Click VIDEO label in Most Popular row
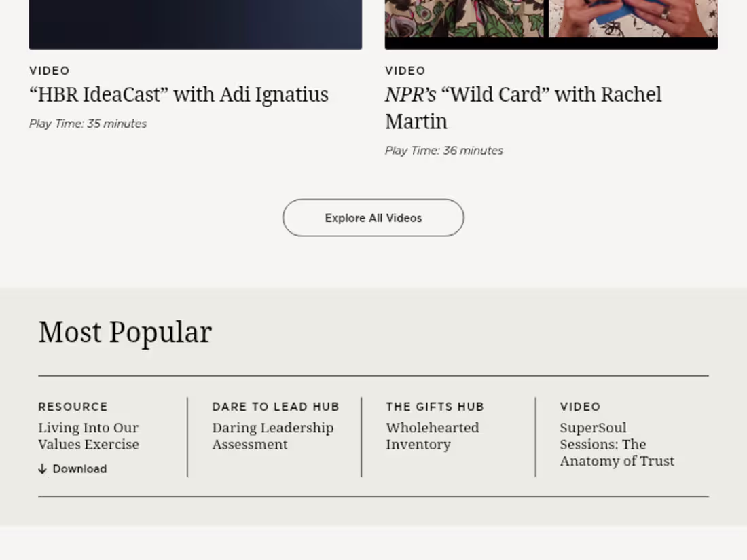This screenshot has width=747, height=560. coord(580,407)
